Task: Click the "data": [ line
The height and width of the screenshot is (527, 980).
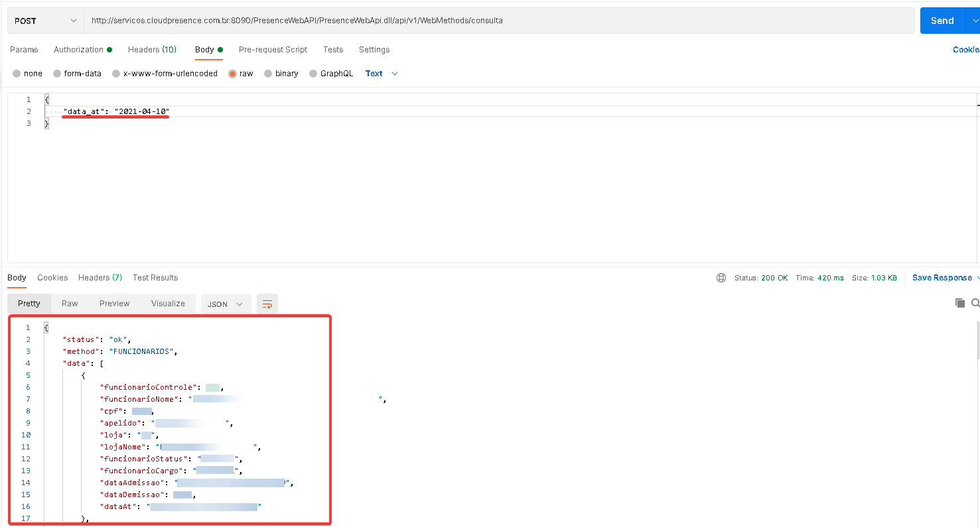Action: click(x=82, y=363)
